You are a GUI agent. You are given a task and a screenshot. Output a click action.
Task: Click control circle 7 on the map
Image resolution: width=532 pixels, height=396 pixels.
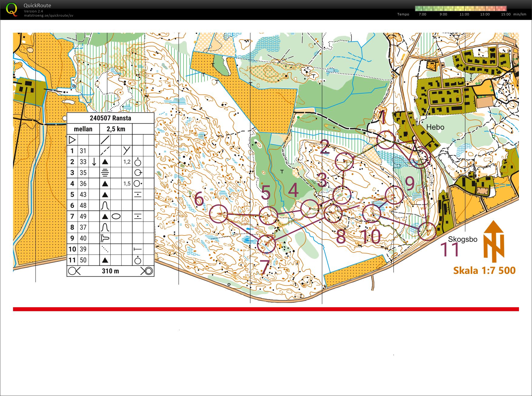click(266, 244)
